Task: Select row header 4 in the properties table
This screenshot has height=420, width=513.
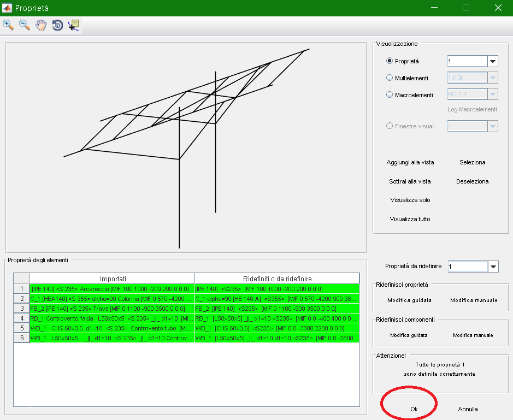Action: point(22,318)
